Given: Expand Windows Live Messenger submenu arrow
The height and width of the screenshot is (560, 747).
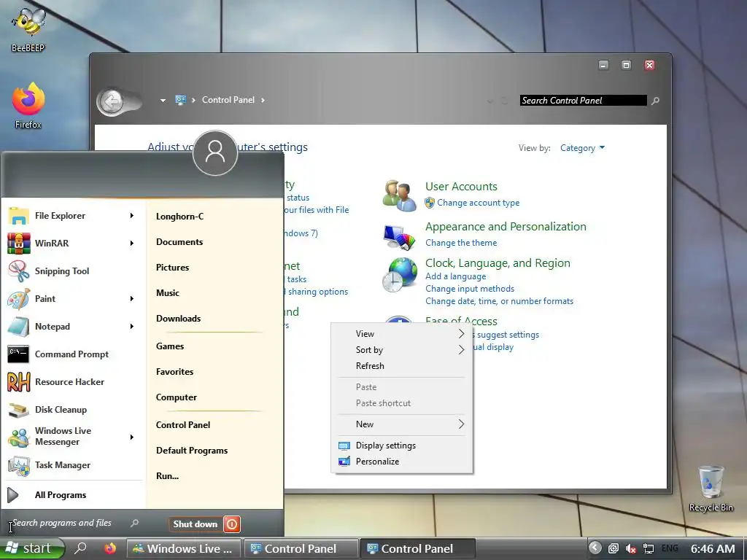Looking at the screenshot, I should pos(132,437).
